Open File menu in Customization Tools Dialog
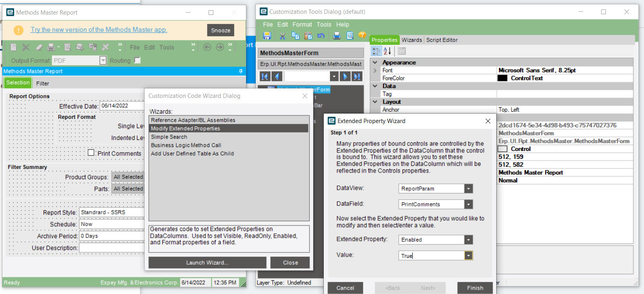This screenshot has width=644, height=294. point(268,24)
